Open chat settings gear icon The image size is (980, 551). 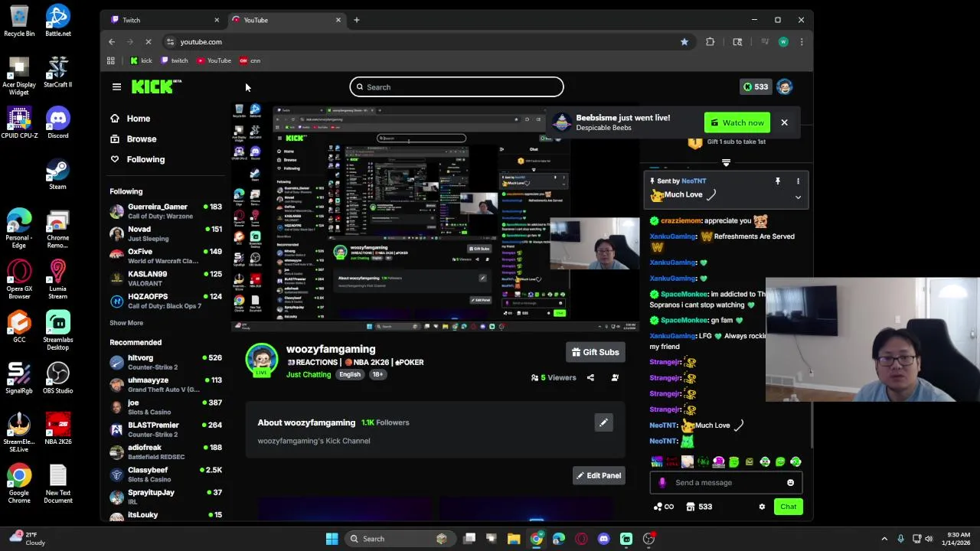click(x=762, y=507)
